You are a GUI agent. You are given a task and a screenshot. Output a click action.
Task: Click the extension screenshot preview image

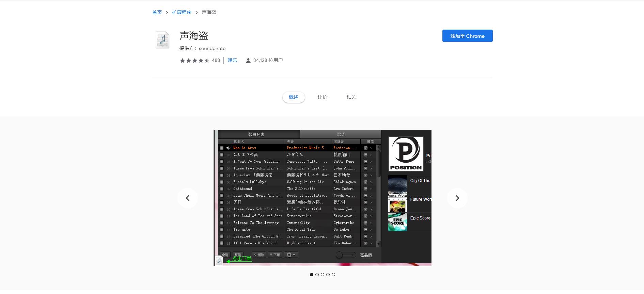[x=323, y=198]
